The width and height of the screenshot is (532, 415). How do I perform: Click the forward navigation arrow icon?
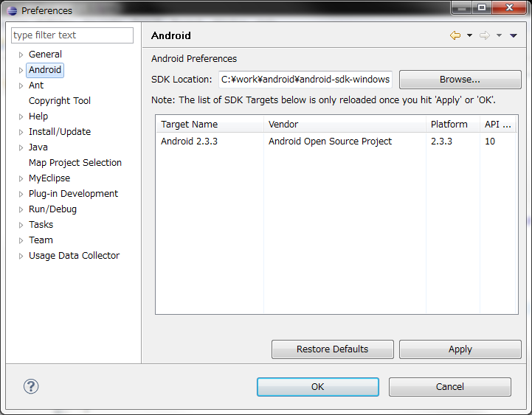(x=485, y=35)
